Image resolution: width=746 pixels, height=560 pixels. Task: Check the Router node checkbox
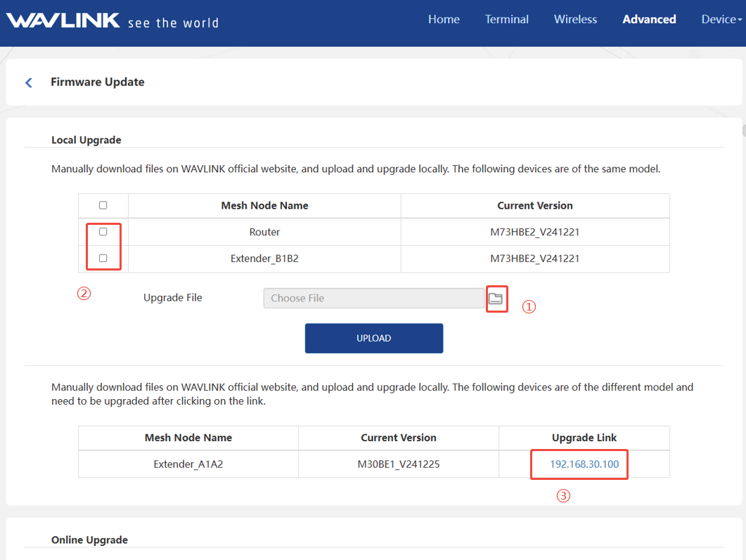(x=103, y=232)
